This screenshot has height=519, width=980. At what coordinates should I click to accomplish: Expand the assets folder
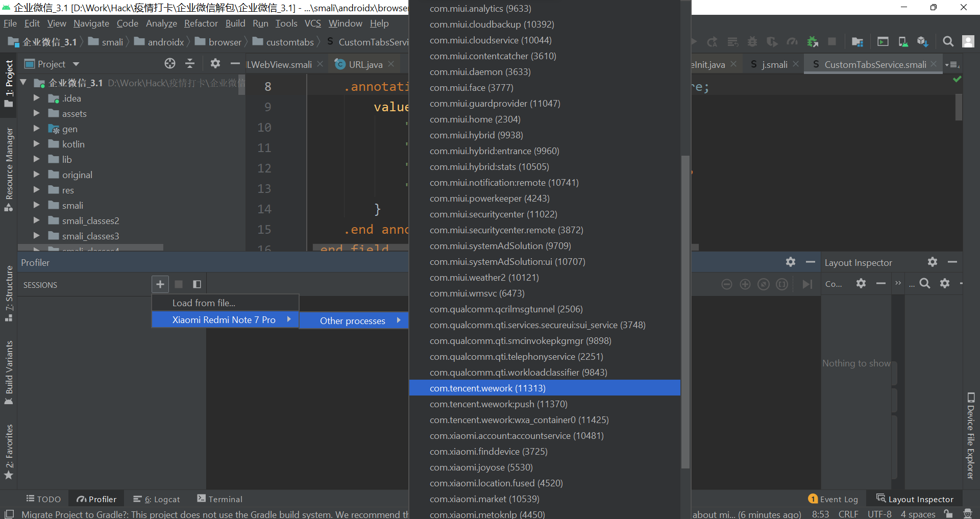36,113
